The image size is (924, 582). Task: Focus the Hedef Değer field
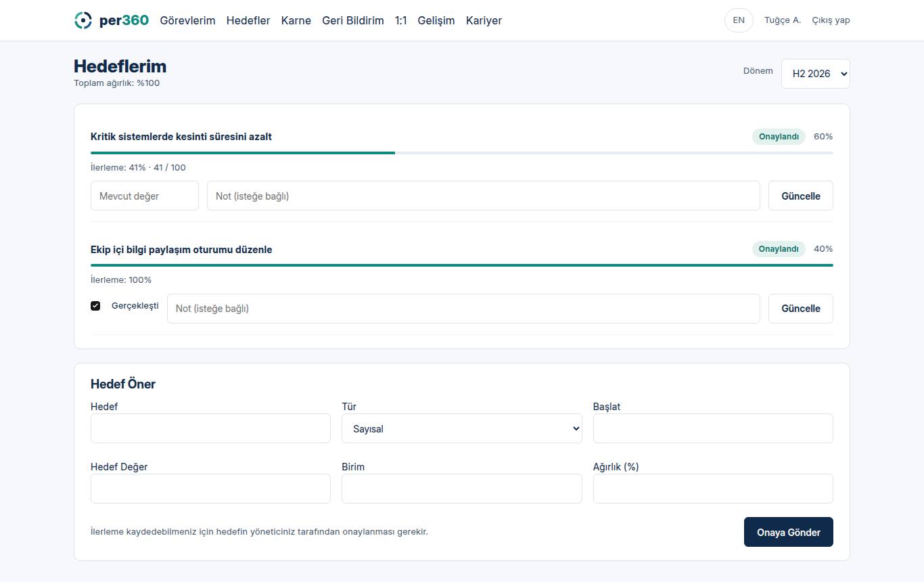pos(210,489)
